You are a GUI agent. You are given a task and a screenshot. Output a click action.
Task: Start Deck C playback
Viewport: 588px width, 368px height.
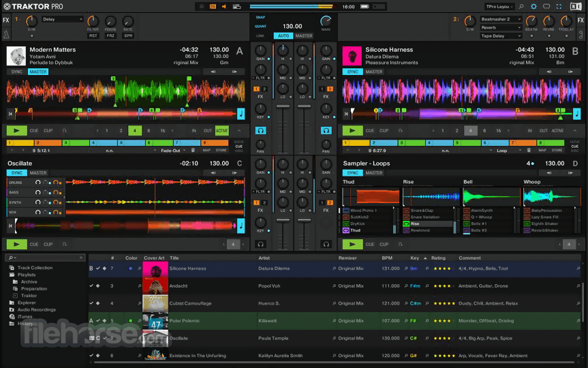click(16, 244)
